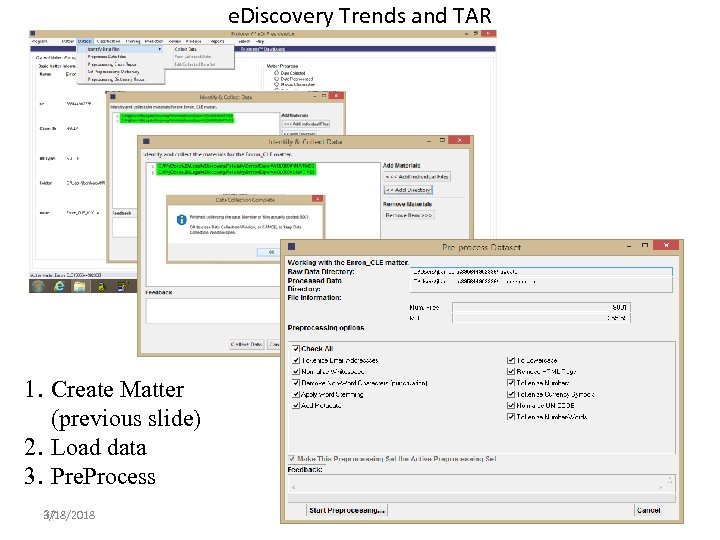720x540 pixels.
Task: Click Cancel in Pre-process Dataset window
Action: pos(648,510)
